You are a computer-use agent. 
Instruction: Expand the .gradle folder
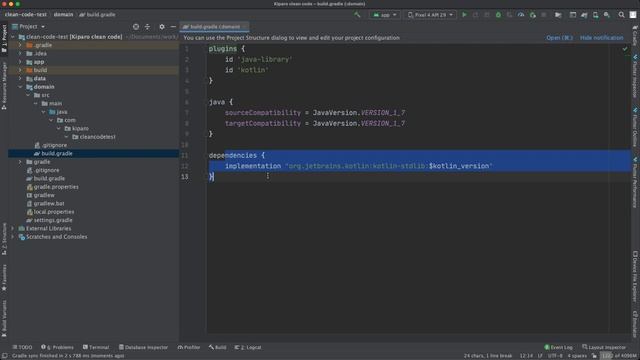point(20,45)
